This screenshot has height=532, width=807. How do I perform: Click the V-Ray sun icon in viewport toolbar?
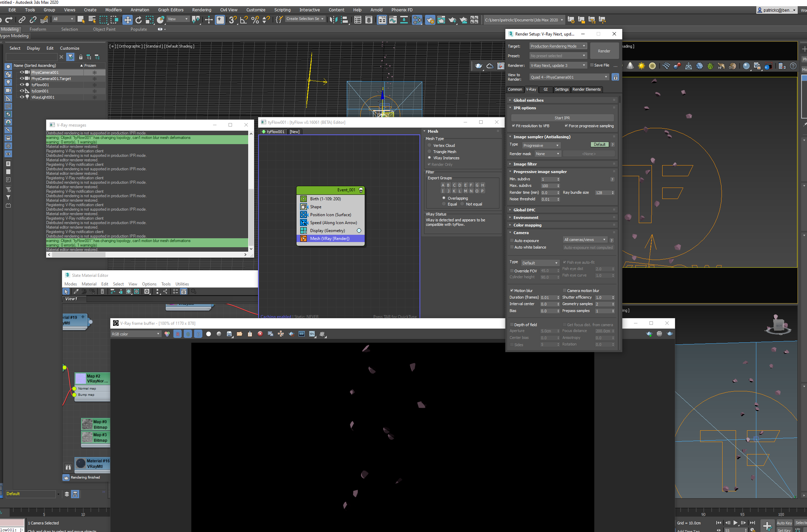641,66
